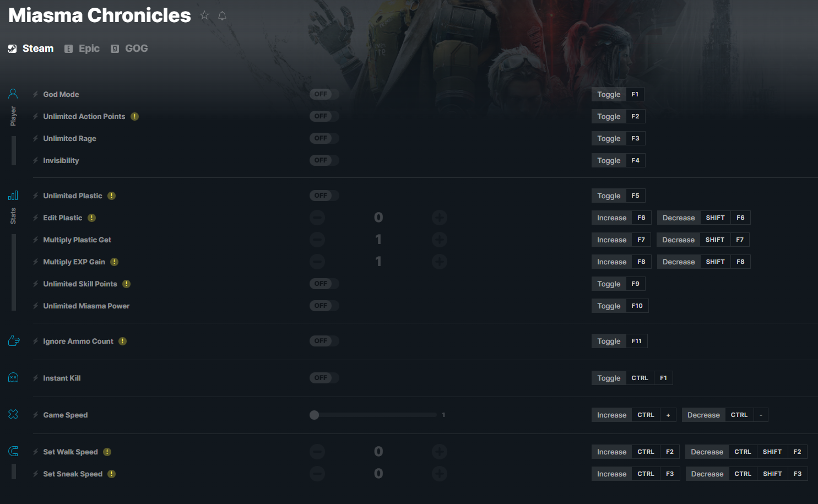The width and height of the screenshot is (818, 504).
Task: Turn on Unlimited Skill Points toggle
Action: coord(324,284)
